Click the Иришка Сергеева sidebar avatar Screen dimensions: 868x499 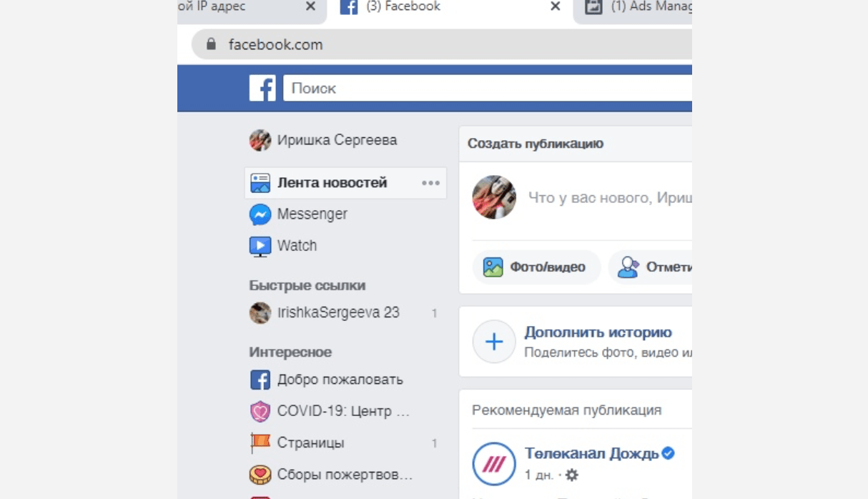[x=260, y=140]
